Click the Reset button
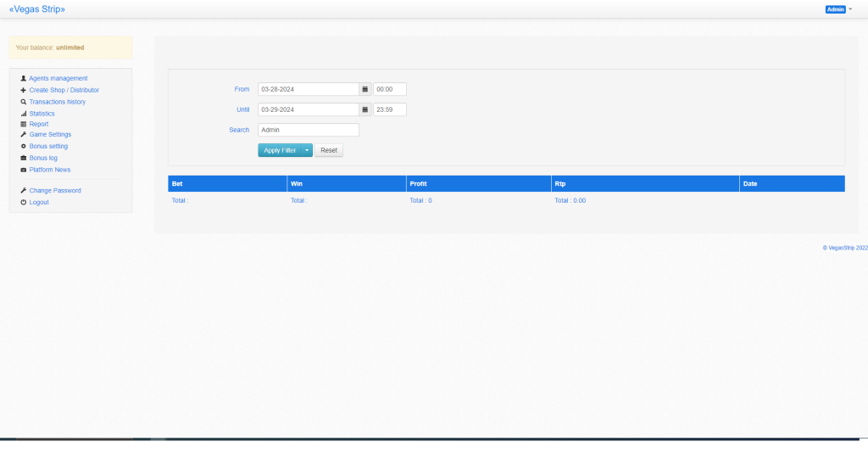 (x=329, y=150)
